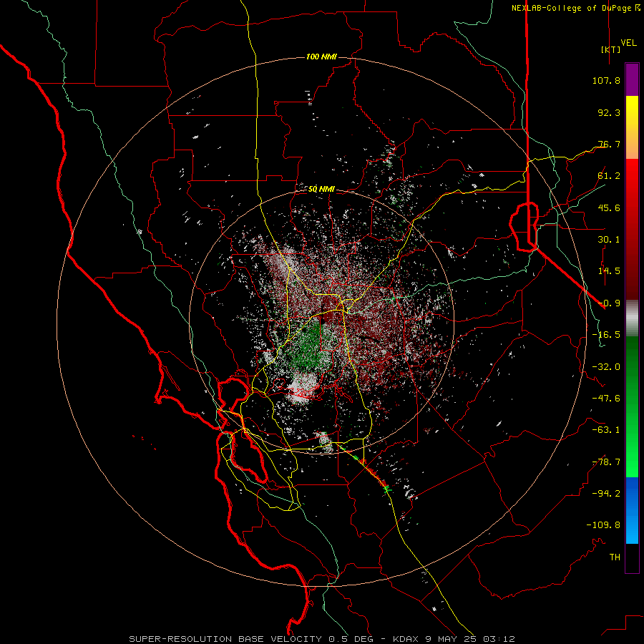
Task: Click the 50 NMI range ring label
Action: click(321, 190)
